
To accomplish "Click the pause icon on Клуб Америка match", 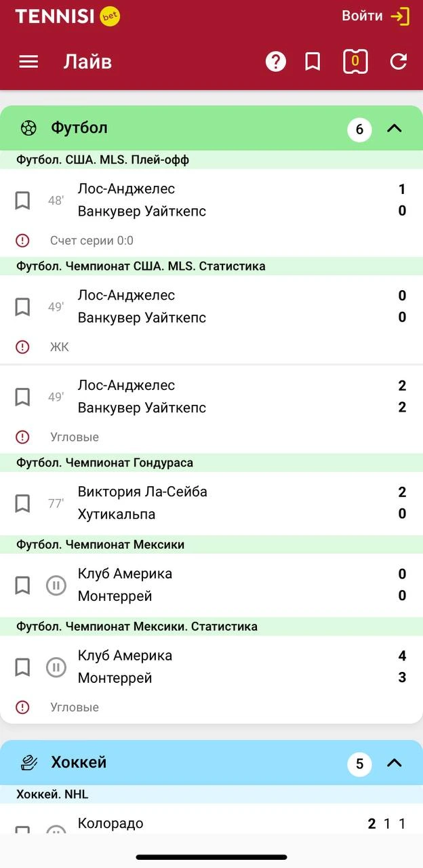I will click(x=56, y=585).
